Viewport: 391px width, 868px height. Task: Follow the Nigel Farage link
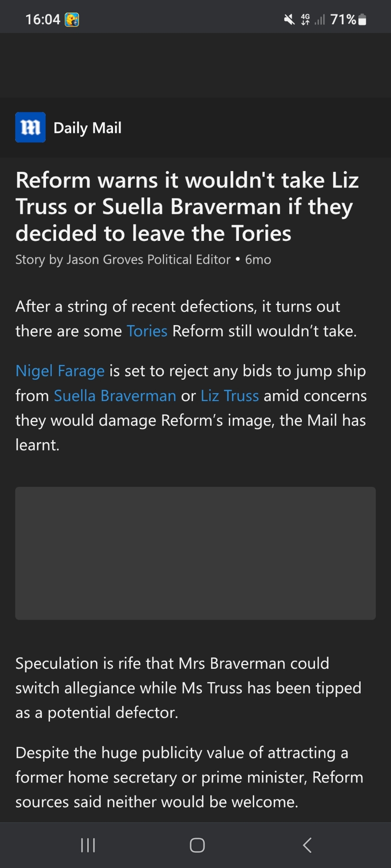coord(60,371)
